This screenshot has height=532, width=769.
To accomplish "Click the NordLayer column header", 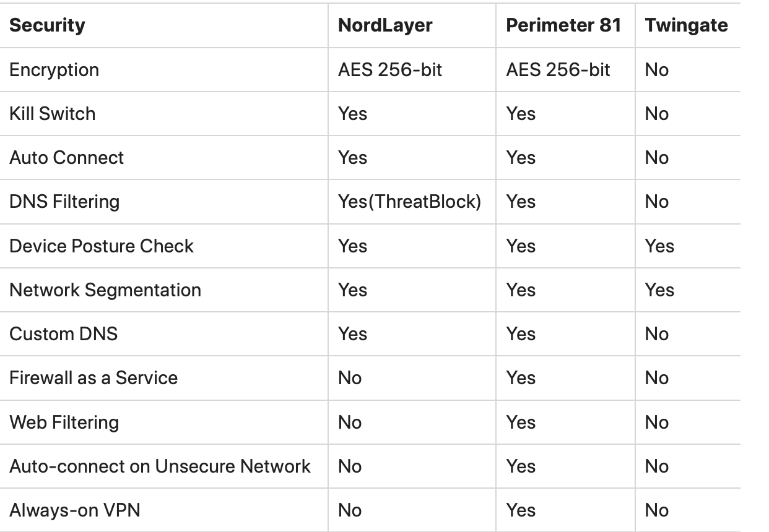I will pyautogui.click(x=385, y=25).
